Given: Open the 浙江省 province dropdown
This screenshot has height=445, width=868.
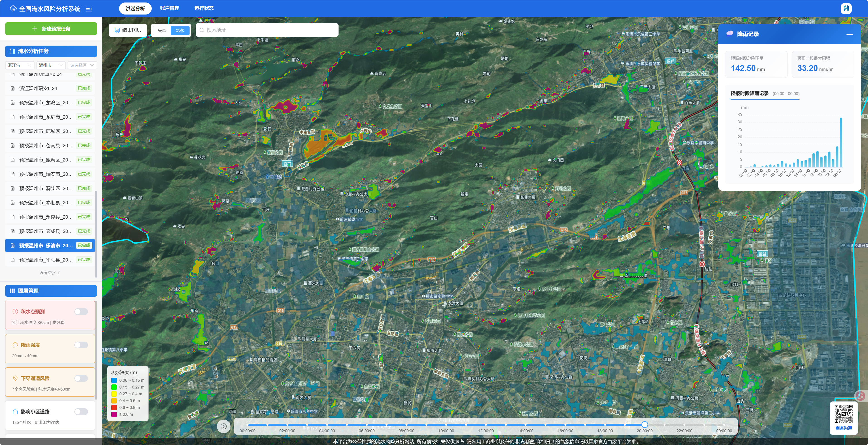Looking at the screenshot, I should pyautogui.click(x=20, y=65).
